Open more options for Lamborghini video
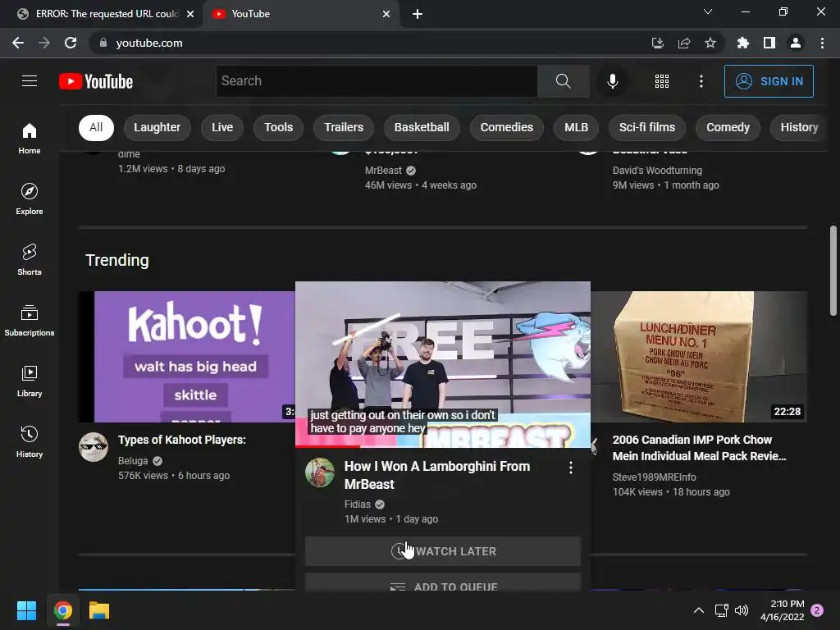Screen dimensions: 840x630 [x=571, y=468]
